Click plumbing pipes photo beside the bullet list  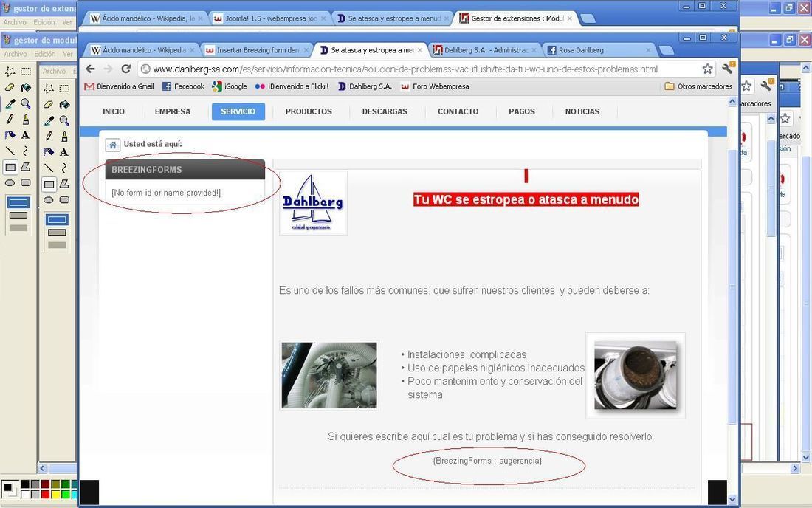[329, 375]
